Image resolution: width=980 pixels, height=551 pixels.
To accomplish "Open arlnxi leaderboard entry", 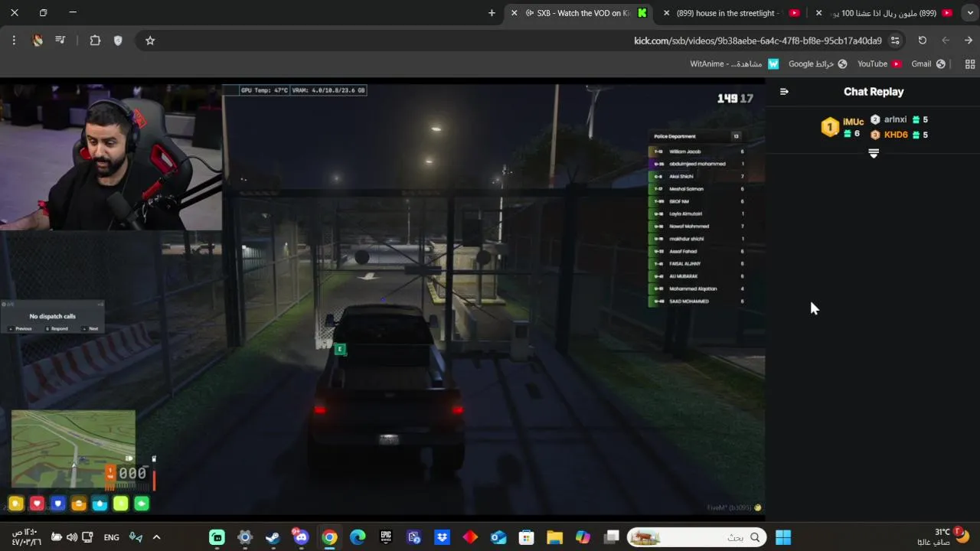I will 900,119.
